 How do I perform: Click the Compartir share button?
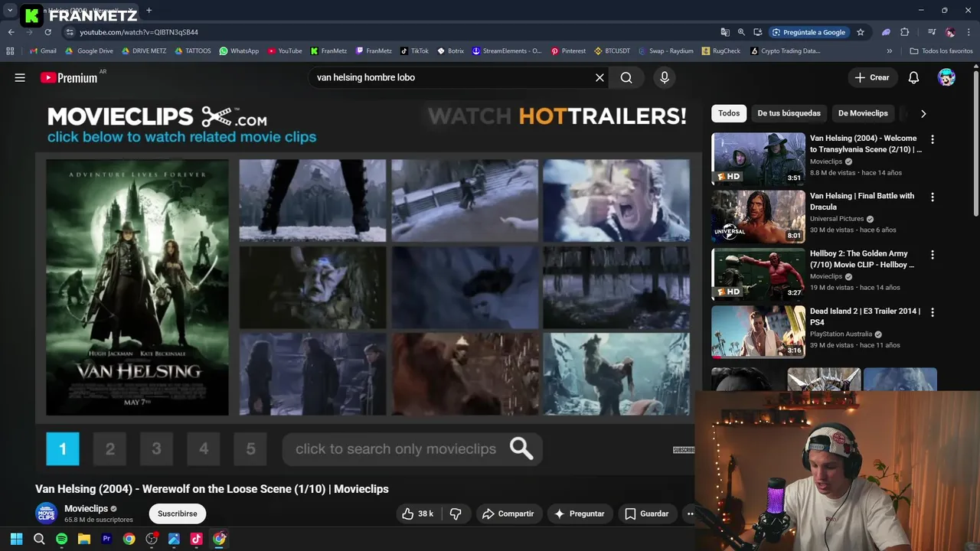coord(508,514)
